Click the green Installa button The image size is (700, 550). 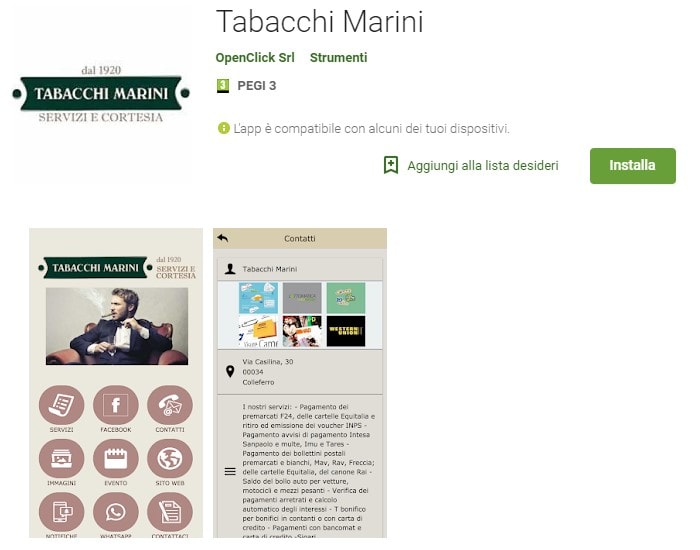632,166
